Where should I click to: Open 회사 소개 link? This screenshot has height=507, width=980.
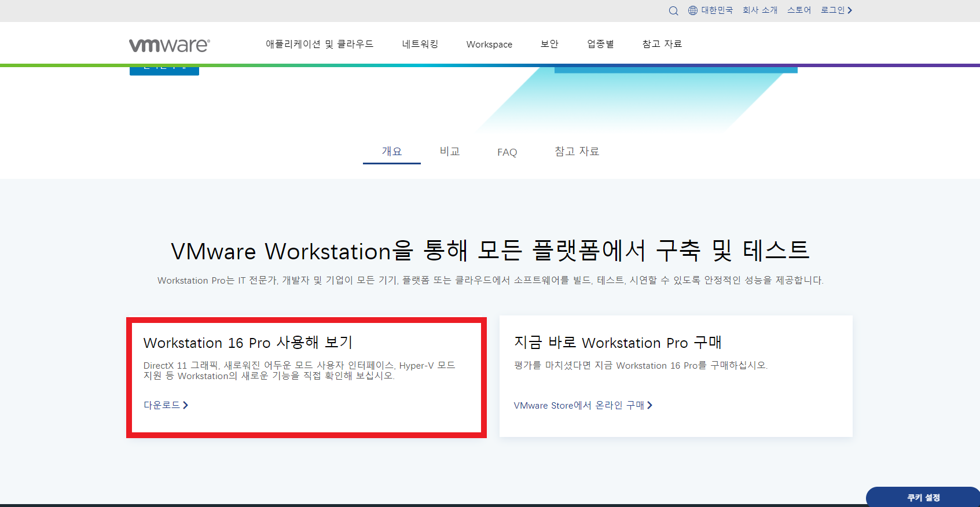760,10
